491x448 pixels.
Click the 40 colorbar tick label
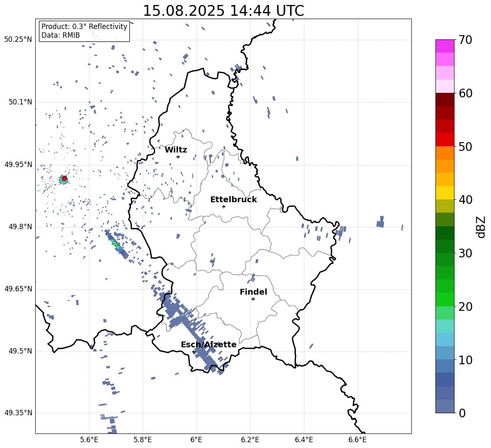coord(466,200)
